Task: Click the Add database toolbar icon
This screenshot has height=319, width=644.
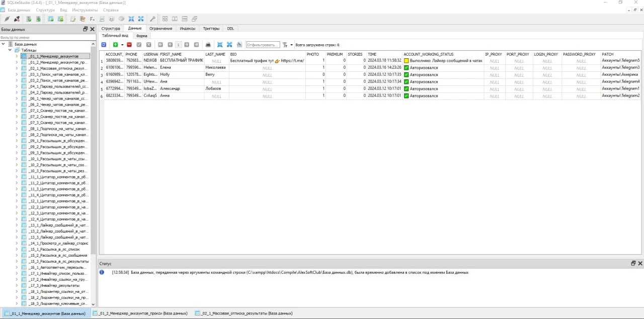Action: coord(29,19)
